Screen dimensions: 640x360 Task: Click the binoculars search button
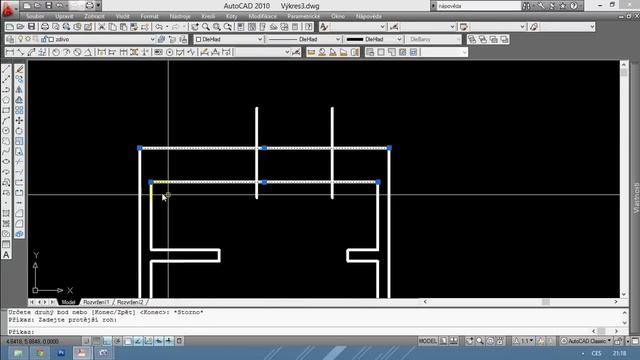click(527, 6)
